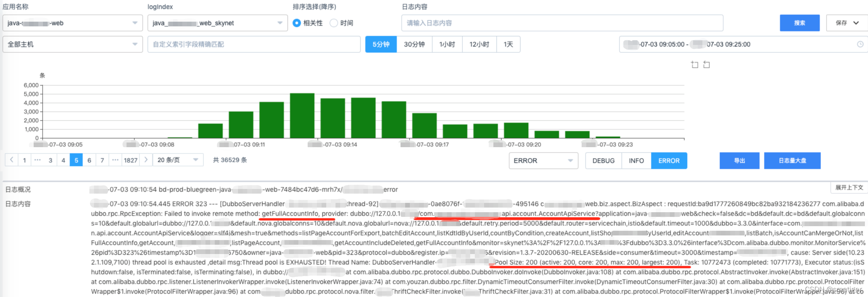Screen dimensions: 868x297
Task: Focus the 自定义索引字段精确匹配 input
Action: pos(254,44)
